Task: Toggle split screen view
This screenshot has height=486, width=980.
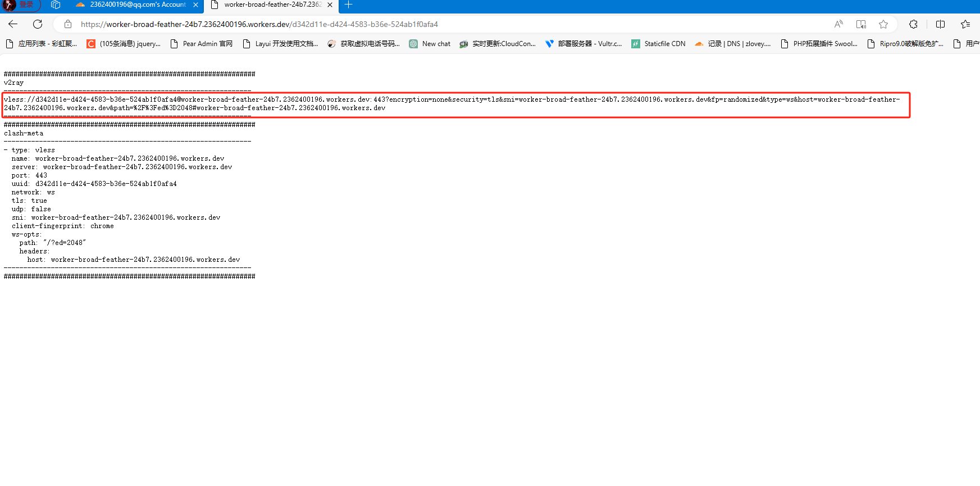Action: (940, 24)
